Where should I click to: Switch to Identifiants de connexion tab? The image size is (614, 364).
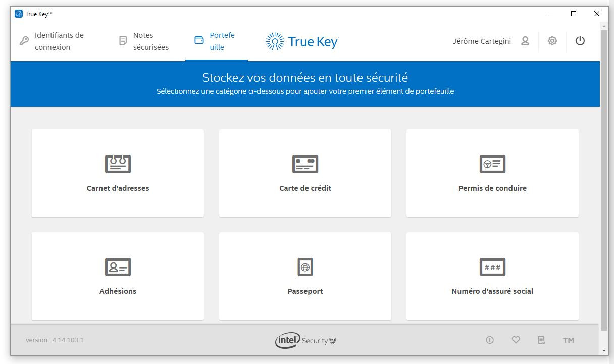[52, 41]
